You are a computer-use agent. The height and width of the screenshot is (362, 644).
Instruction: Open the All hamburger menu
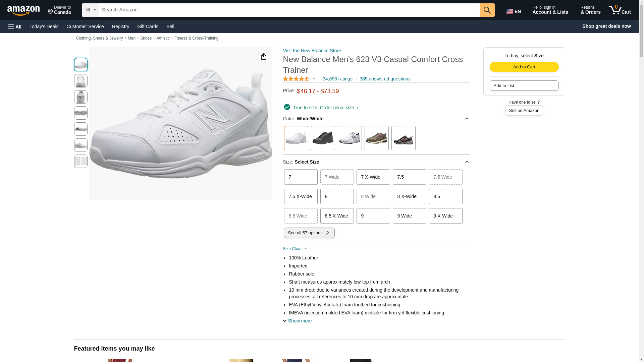pyautogui.click(x=15, y=27)
